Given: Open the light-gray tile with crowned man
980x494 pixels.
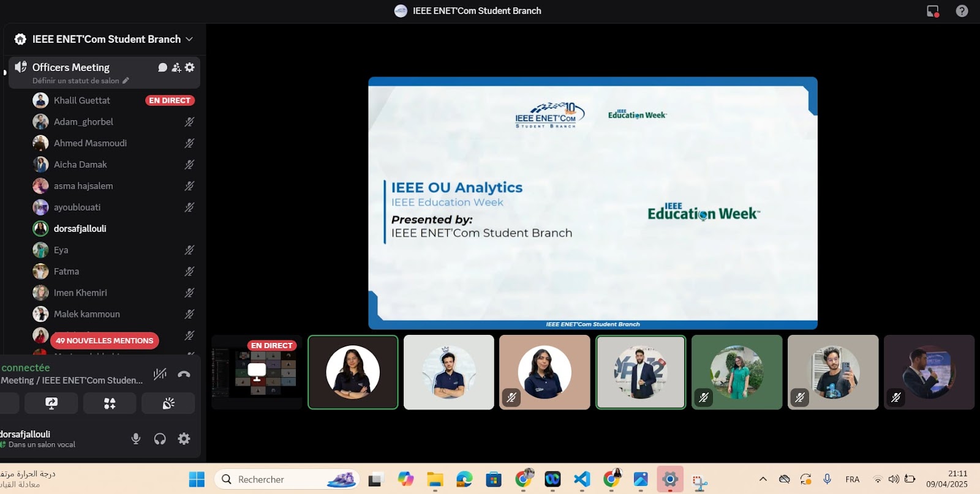Looking at the screenshot, I should click(449, 372).
